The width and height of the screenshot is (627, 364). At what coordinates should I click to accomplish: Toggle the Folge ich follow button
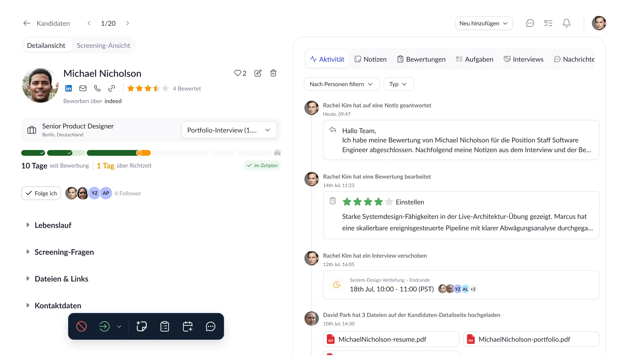(41, 193)
